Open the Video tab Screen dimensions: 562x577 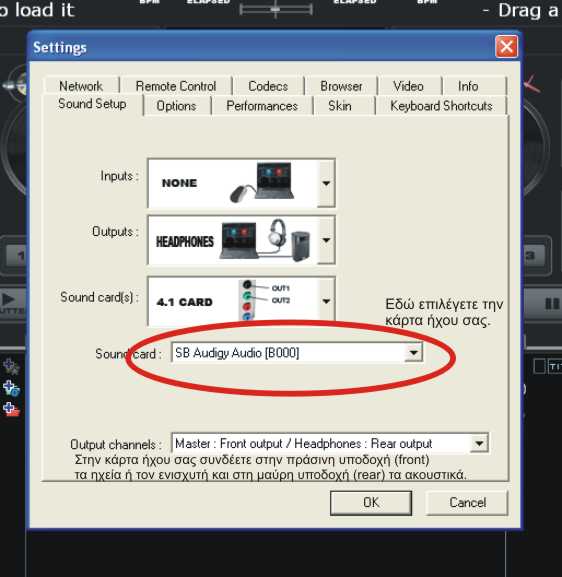408,86
